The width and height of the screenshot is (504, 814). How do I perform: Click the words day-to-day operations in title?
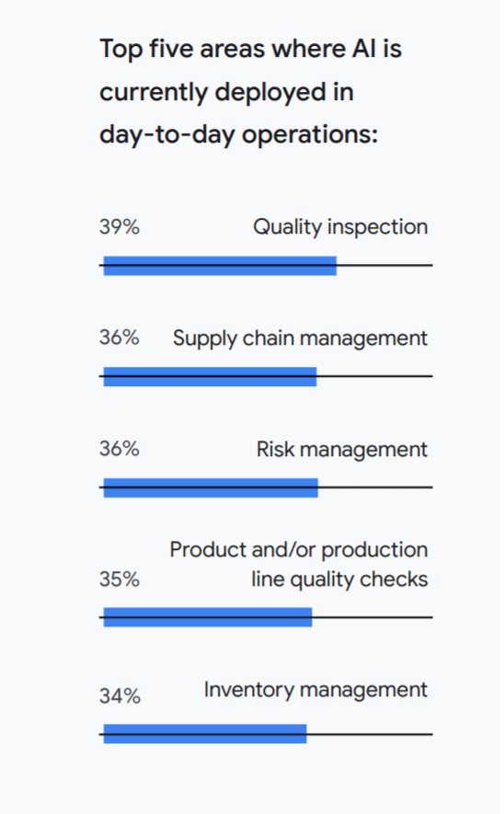click(x=239, y=134)
